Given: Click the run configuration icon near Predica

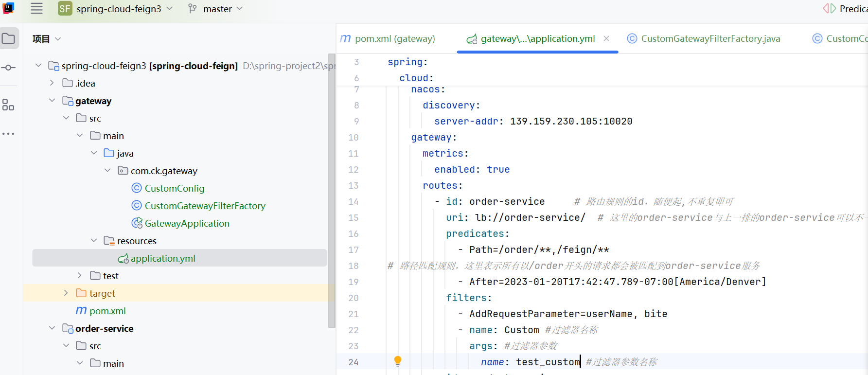Looking at the screenshot, I should 829,8.
